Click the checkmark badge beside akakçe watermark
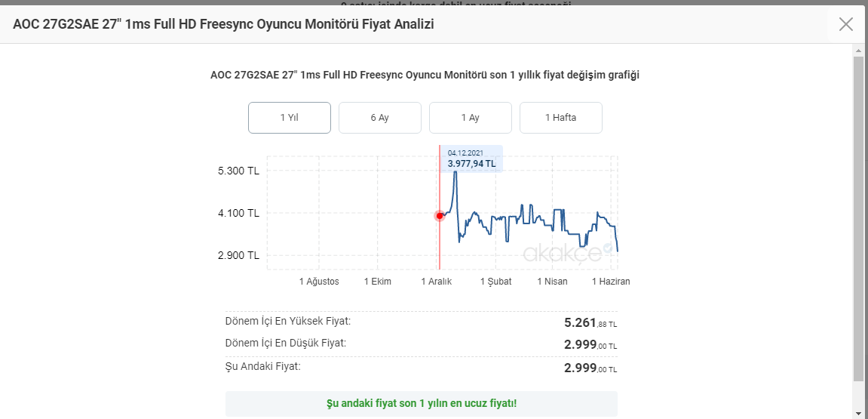This screenshot has width=868, height=419. (608, 248)
